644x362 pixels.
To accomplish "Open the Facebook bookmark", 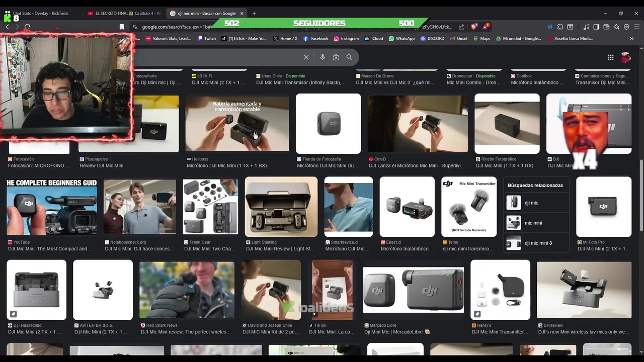I will coord(316,38).
